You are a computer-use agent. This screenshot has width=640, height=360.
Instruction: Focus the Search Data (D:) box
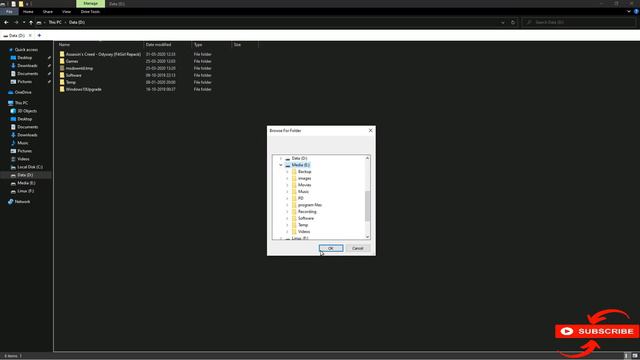tap(579, 22)
